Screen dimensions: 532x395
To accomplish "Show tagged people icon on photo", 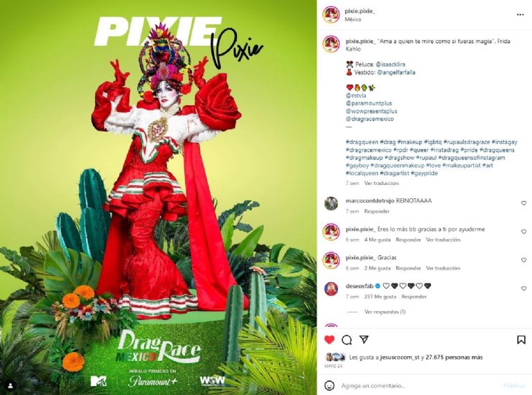I will (10, 385).
